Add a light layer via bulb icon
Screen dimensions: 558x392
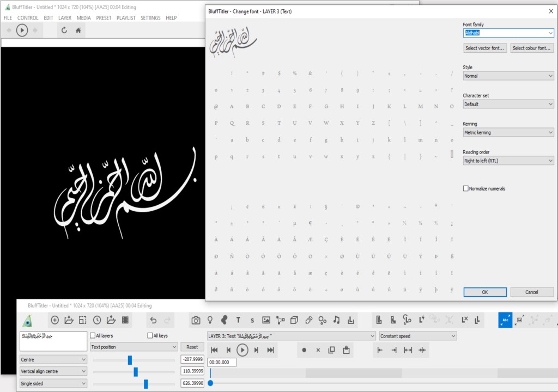coord(210,320)
